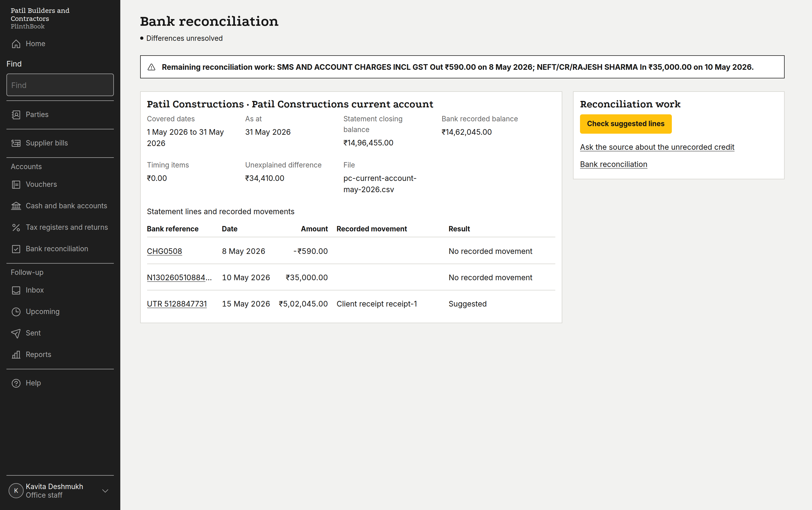Open the Sent items label
812x510 pixels.
pyautogui.click(x=33, y=333)
